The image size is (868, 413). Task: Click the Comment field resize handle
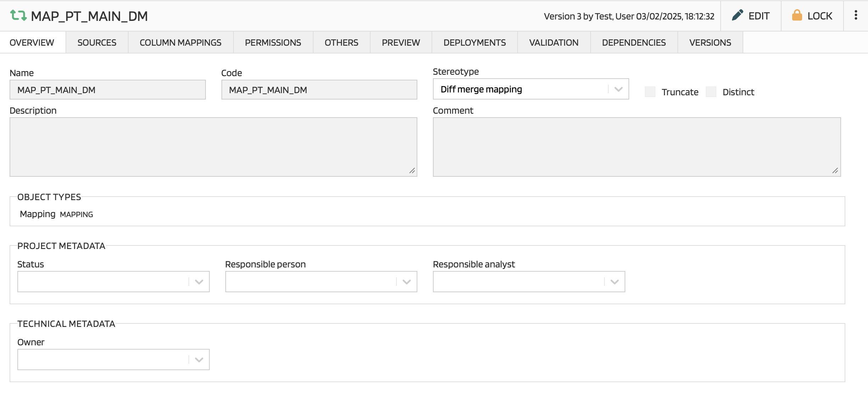pos(835,171)
